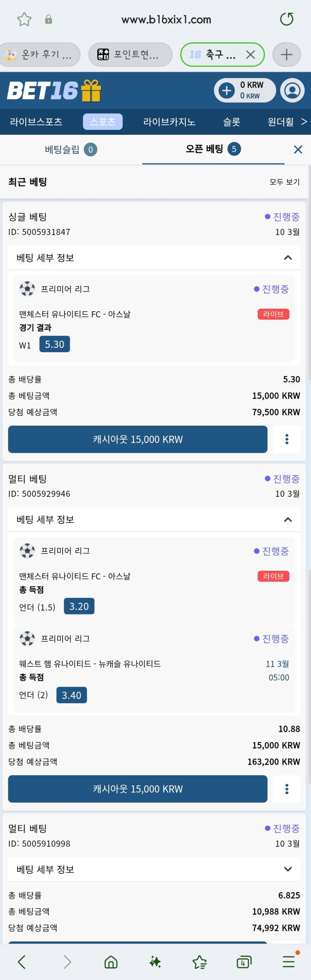
Task: Cash out single bet for 15,000 KRW
Action: point(137,439)
